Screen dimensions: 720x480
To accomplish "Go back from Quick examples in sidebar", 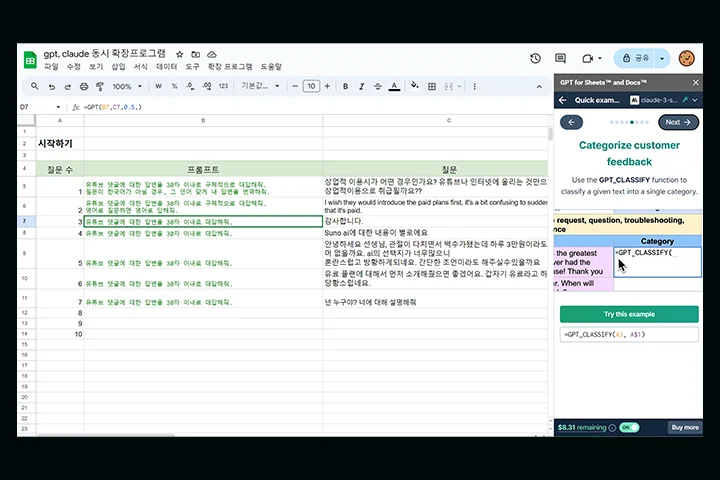I will pyautogui.click(x=562, y=100).
